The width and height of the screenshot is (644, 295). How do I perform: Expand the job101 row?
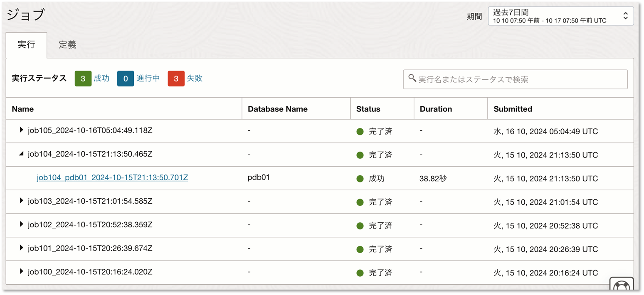[22, 248]
